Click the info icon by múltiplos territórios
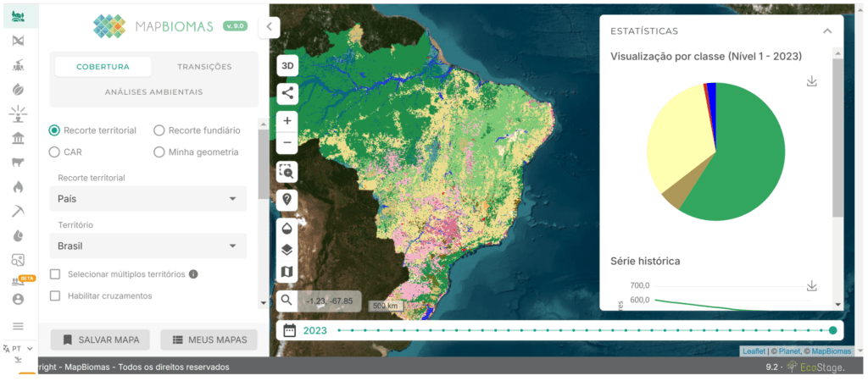The width and height of the screenshot is (868, 381). 193,273
